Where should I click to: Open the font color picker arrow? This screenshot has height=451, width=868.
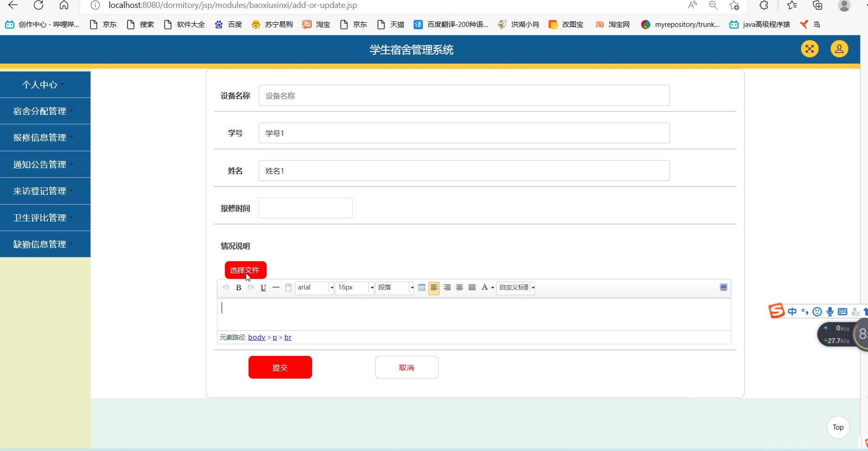(x=492, y=288)
